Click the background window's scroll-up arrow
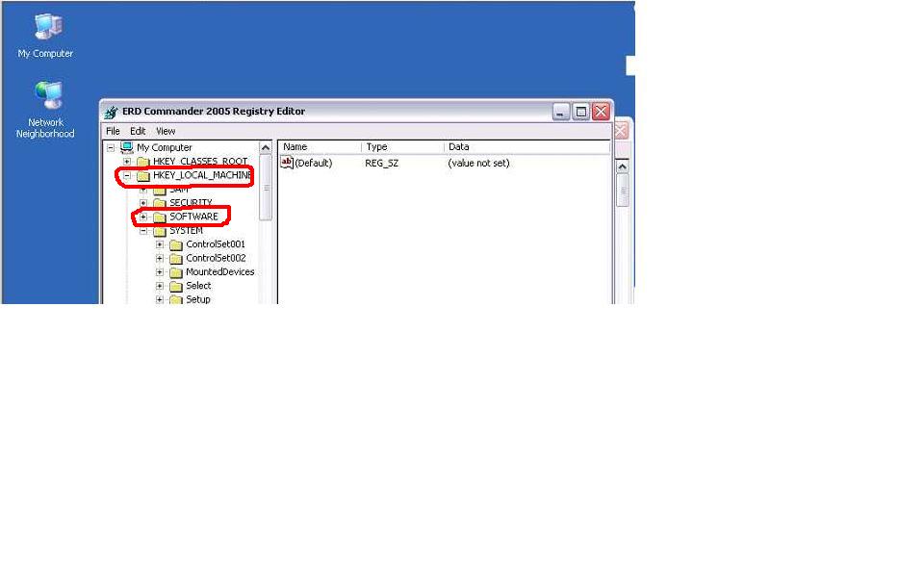This screenshot has width=924, height=588. tap(623, 167)
